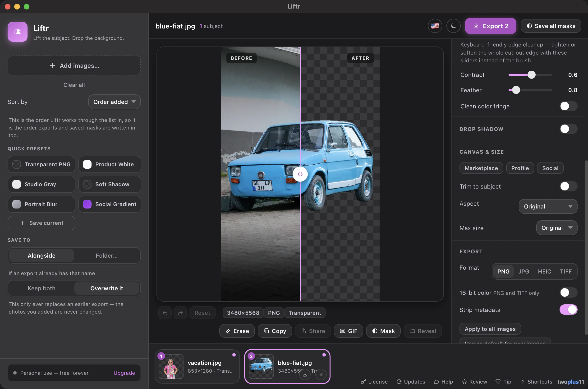
Task: Toggle Clean color fringe switch
Action: point(568,106)
